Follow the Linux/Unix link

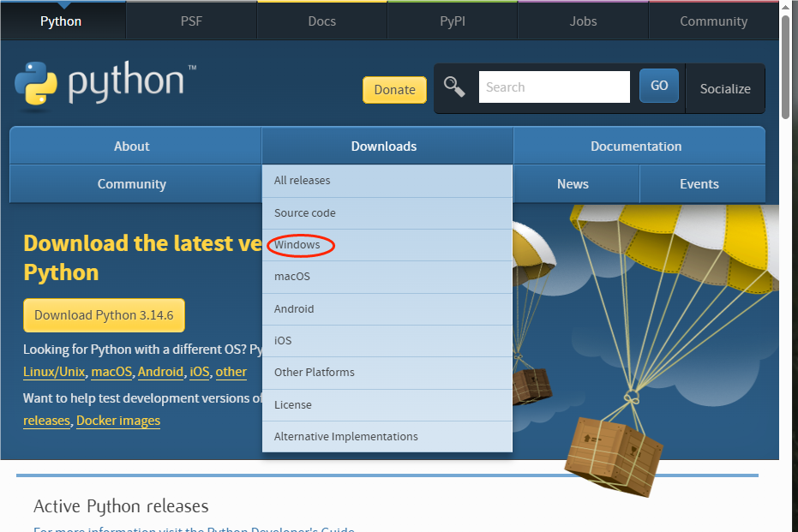[x=54, y=372]
